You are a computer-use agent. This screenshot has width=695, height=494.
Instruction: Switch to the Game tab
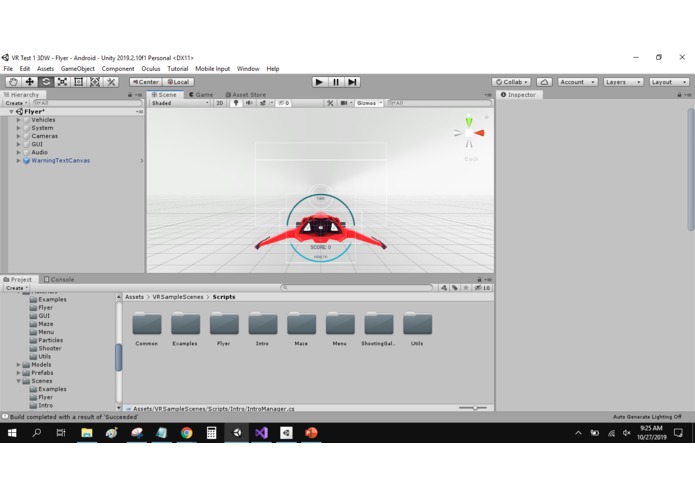click(x=201, y=95)
